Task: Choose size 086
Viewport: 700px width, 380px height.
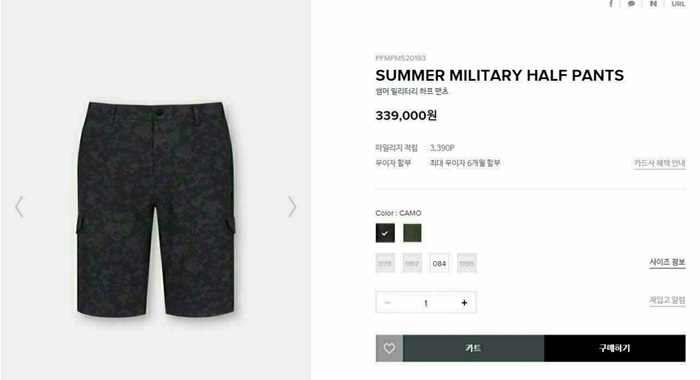Action: [x=467, y=263]
